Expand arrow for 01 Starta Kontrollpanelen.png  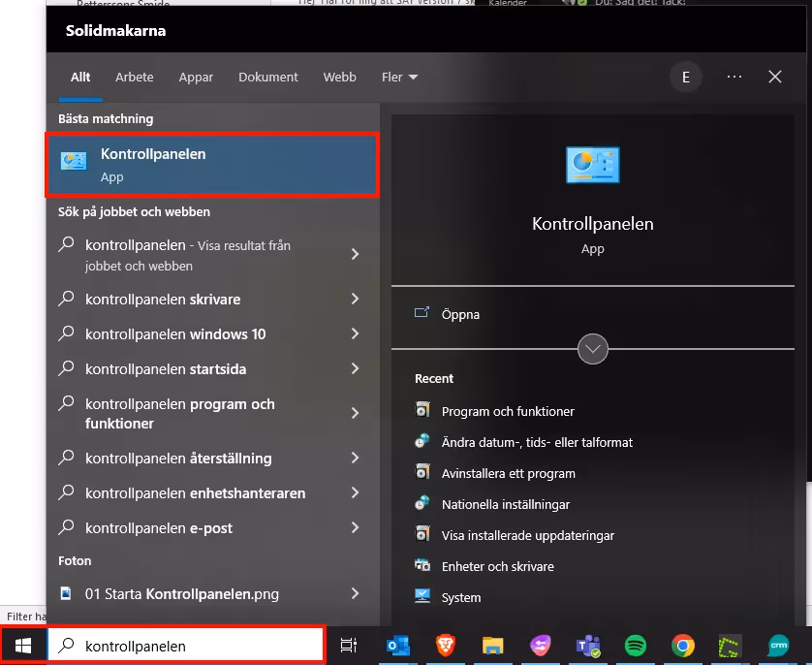coord(356,593)
